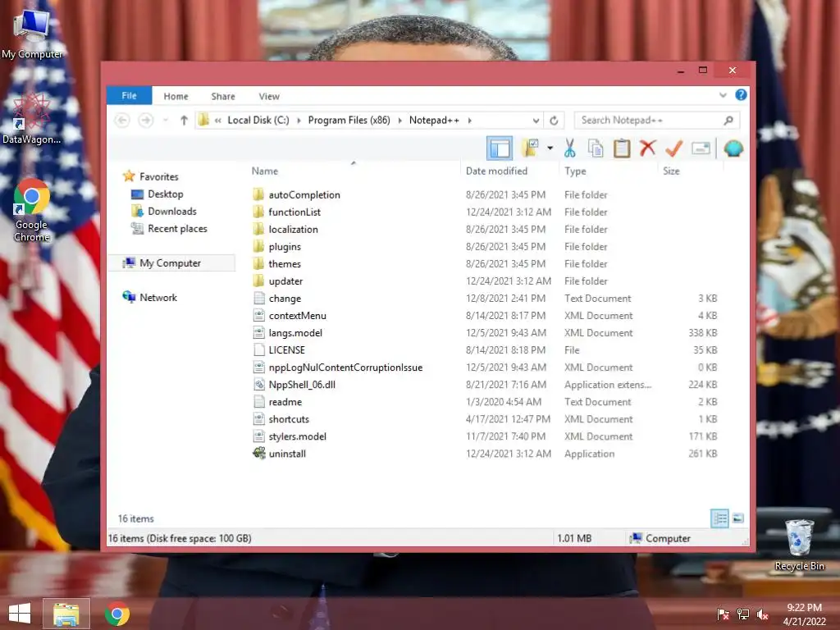Click the Paste clipboard icon

(x=622, y=148)
